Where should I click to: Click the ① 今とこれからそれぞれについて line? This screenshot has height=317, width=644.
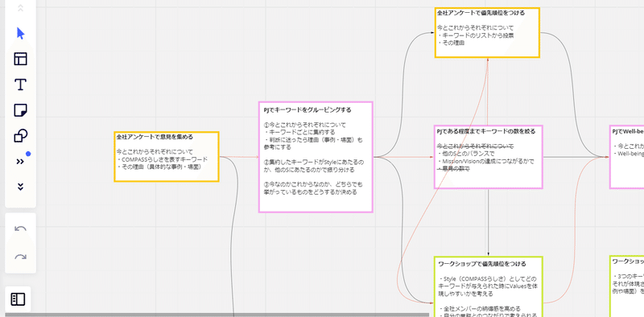point(305,125)
